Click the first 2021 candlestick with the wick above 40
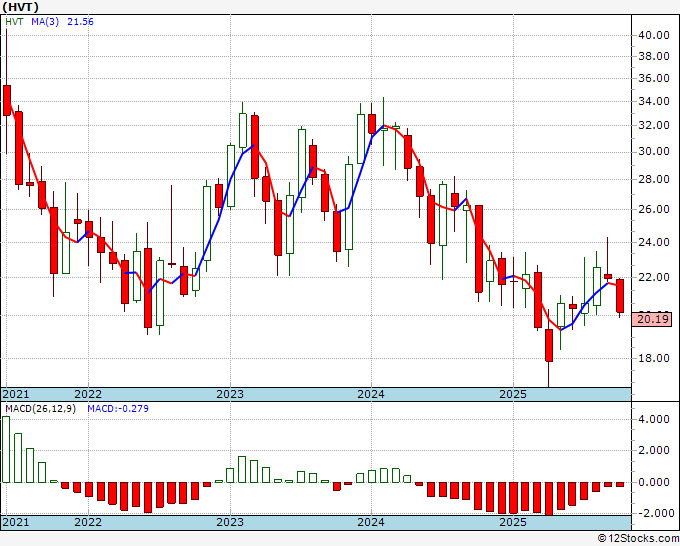Viewport: 680px width, 546px height. tap(7, 100)
